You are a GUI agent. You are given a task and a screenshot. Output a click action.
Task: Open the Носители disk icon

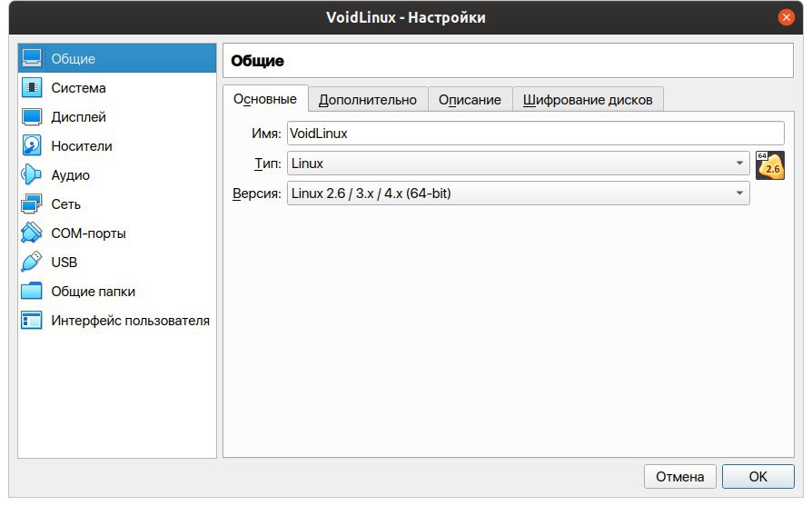(x=32, y=145)
